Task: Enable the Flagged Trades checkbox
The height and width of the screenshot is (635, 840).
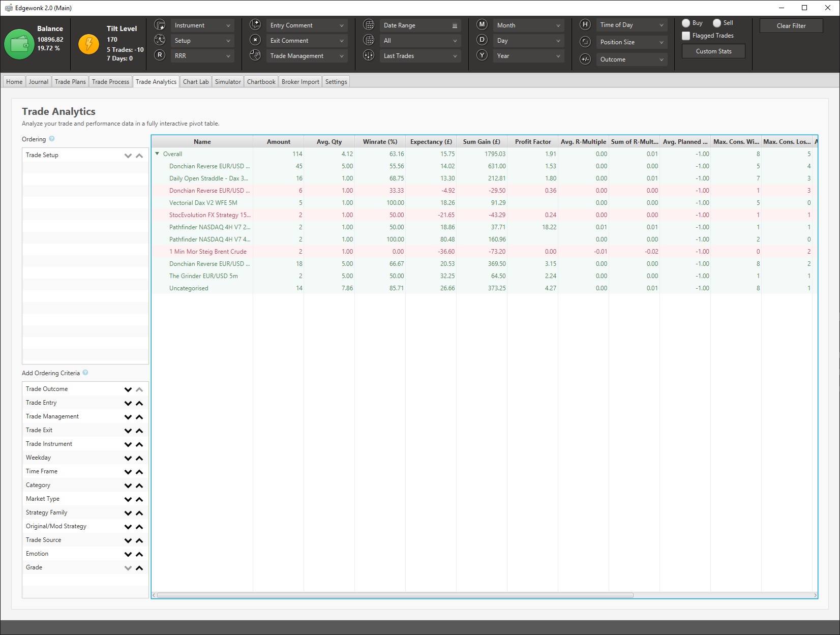Action: pos(686,36)
